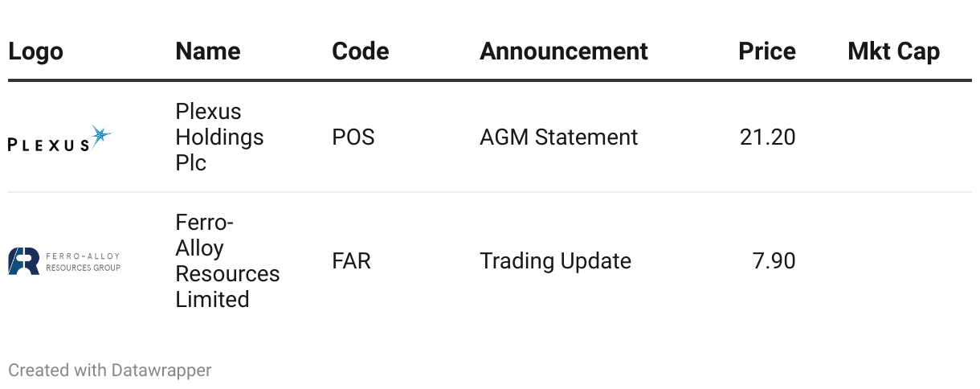Select the POS ticker code
The image size is (980, 389).
pos(353,137)
